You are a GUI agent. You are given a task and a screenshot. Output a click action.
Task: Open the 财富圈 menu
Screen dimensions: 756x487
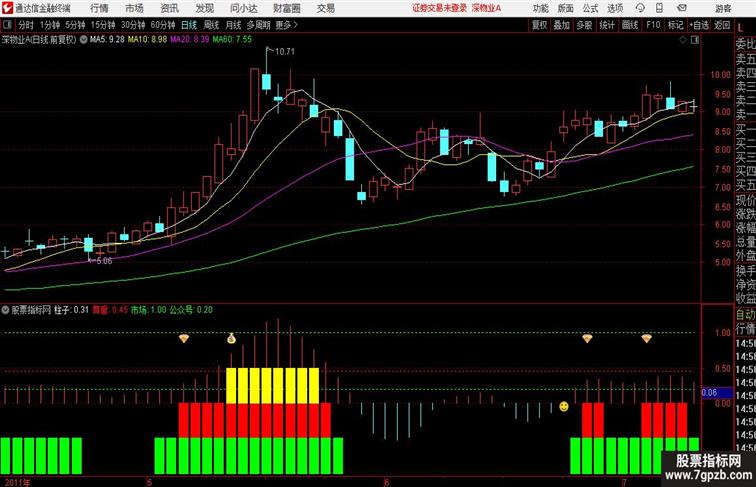[286, 8]
